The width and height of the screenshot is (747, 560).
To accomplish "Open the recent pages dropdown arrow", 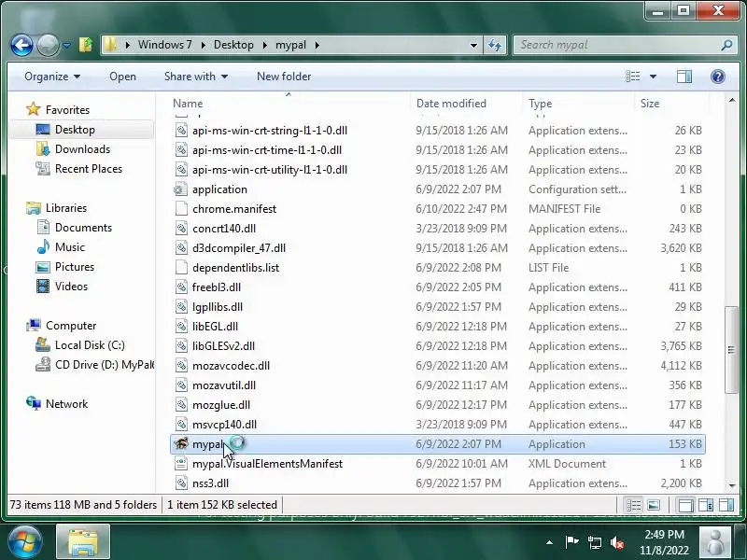I will click(x=66, y=46).
